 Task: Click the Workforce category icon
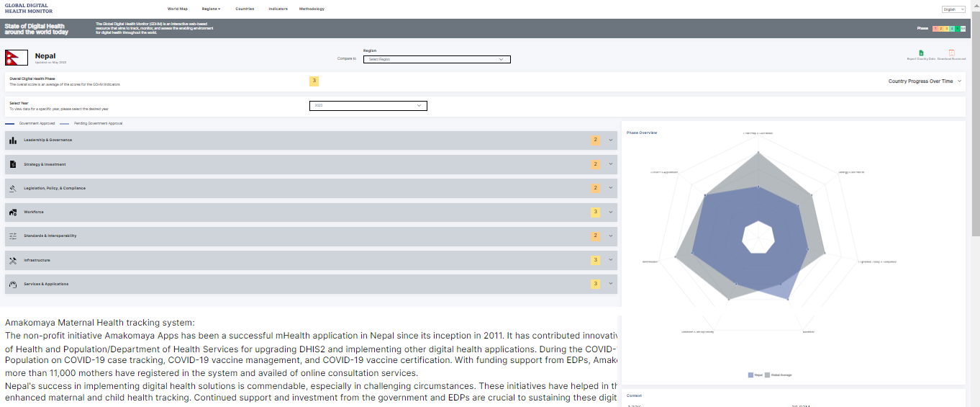[13, 213]
